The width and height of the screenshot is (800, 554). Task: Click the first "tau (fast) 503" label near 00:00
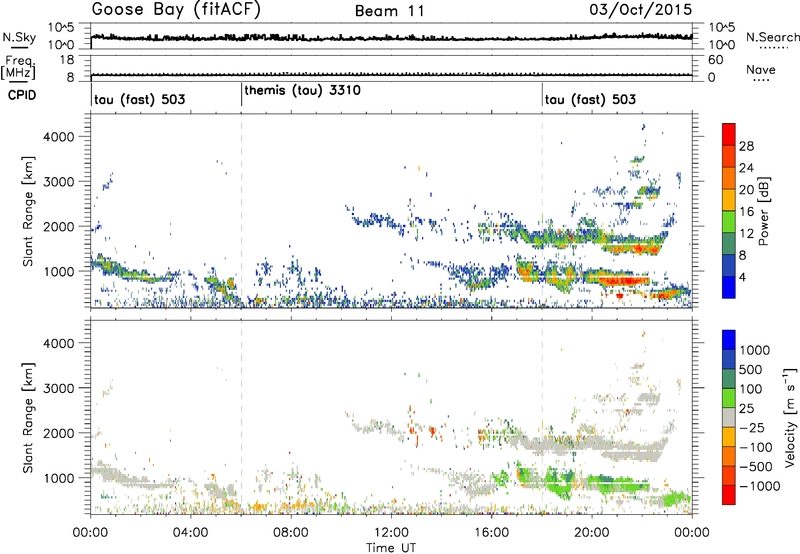click(139, 99)
